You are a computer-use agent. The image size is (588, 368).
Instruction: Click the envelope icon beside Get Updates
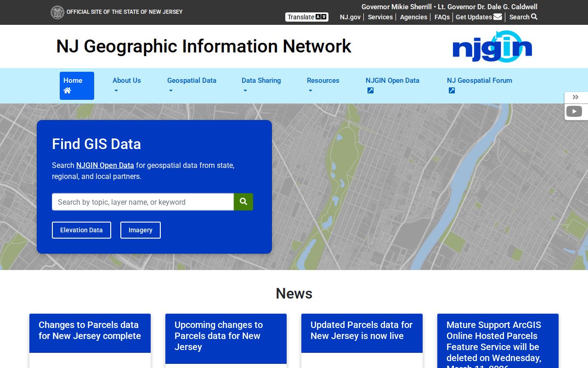[x=498, y=17]
